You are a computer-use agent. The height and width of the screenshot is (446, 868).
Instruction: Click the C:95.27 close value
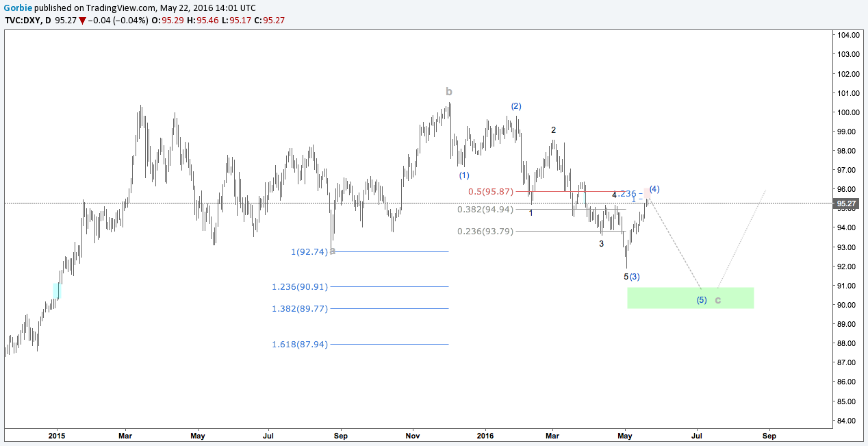(x=269, y=21)
